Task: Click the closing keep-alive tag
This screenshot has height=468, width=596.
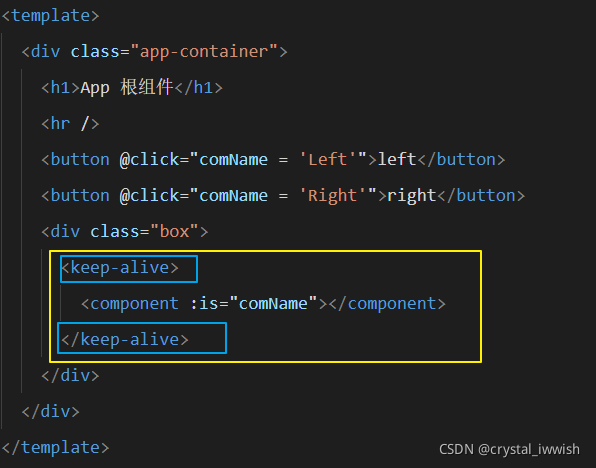Action: click(125, 339)
